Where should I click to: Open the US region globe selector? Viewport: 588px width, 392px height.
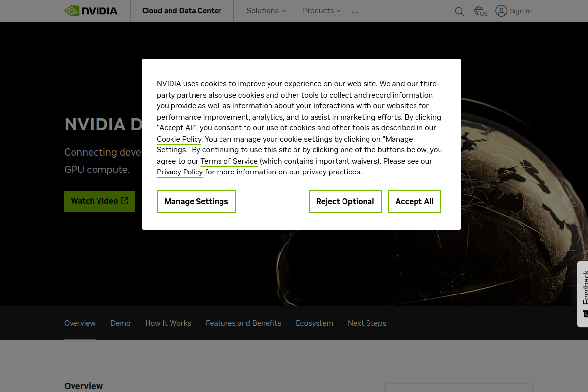point(481,11)
